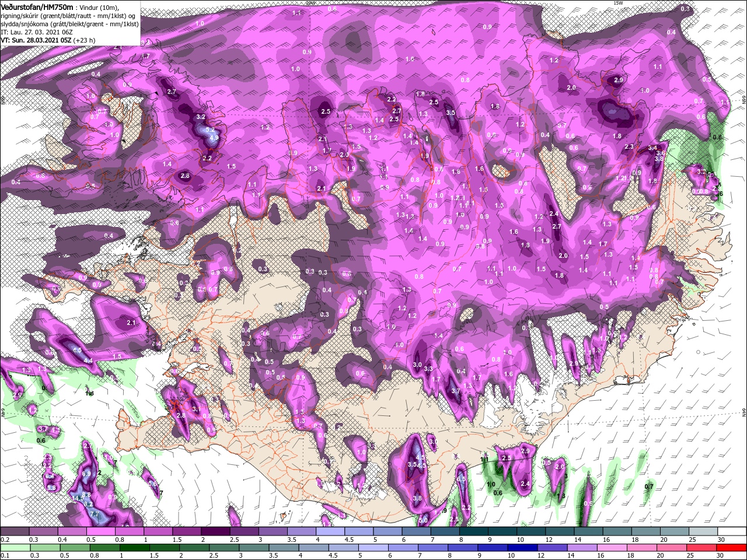Viewport: 747px width, 560px height.
Task: Click the 3.4 value in the northeast
Action: coord(652,148)
